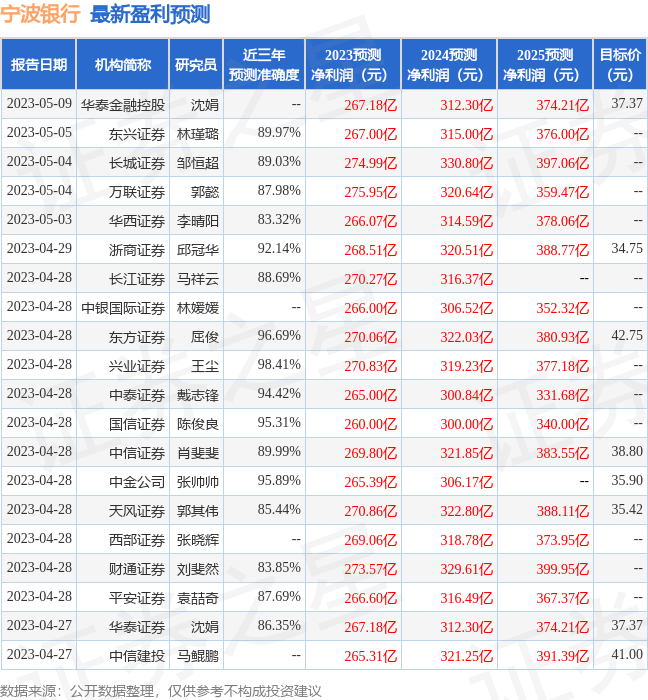The width and height of the screenshot is (648, 700).
Task: Click the 目标价 column header
Action: coord(620,65)
